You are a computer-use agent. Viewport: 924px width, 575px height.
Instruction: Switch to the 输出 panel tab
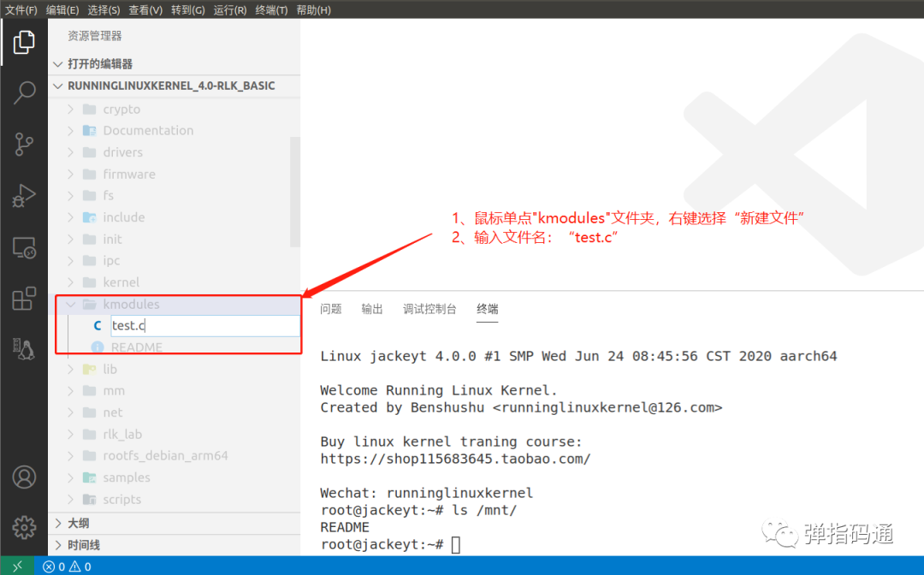coord(372,309)
